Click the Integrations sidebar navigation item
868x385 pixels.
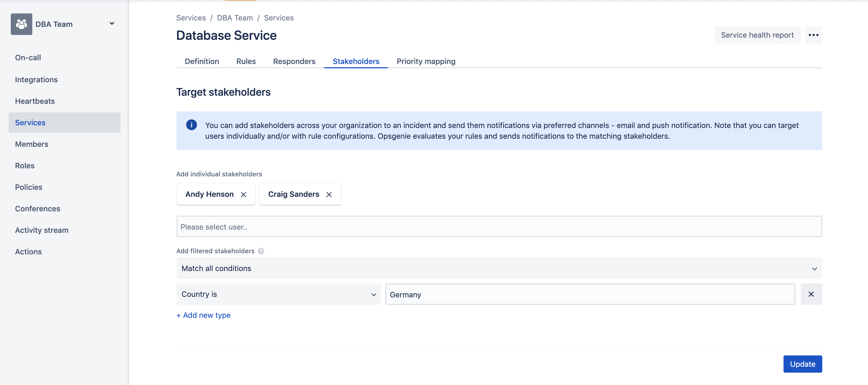[36, 79]
